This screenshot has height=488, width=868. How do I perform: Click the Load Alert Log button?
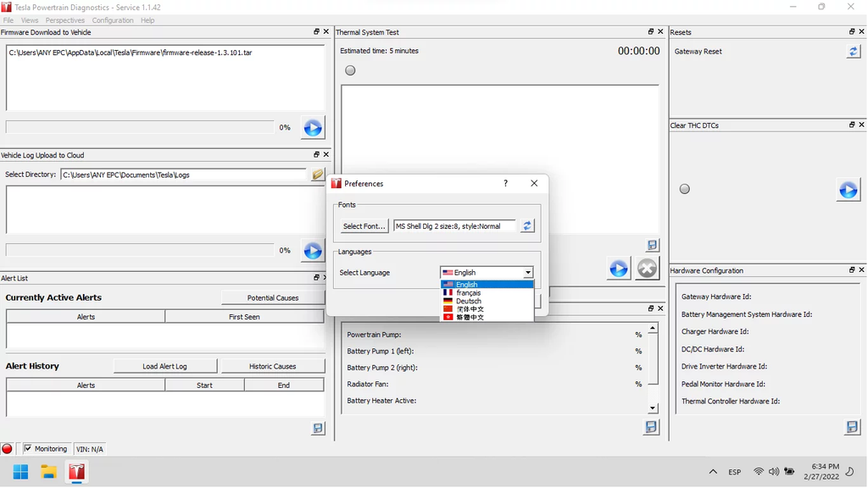[164, 366]
